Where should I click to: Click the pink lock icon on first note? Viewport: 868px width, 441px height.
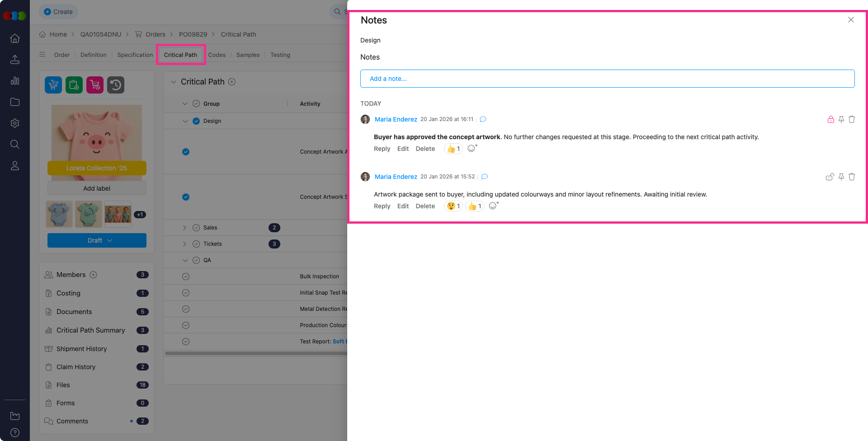click(x=830, y=120)
